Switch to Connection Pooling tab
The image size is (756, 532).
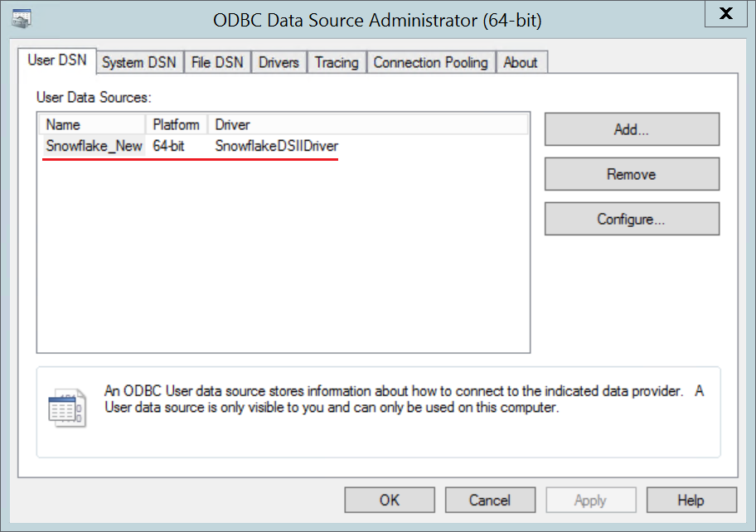430,62
